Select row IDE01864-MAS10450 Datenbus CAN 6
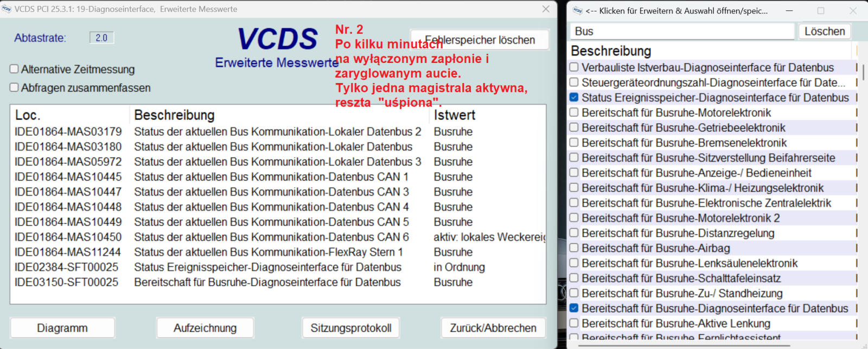This screenshot has width=868, height=349. pyautogui.click(x=278, y=237)
